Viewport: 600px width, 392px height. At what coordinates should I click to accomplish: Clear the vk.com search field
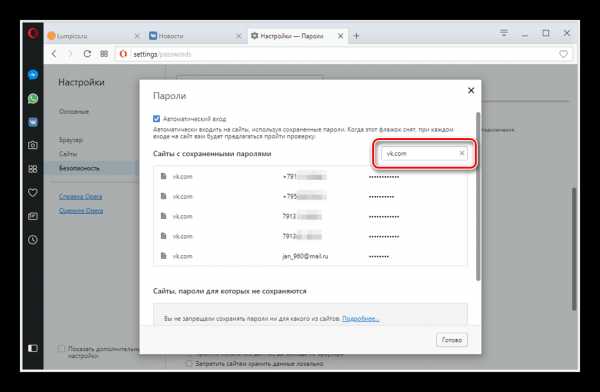coord(462,153)
